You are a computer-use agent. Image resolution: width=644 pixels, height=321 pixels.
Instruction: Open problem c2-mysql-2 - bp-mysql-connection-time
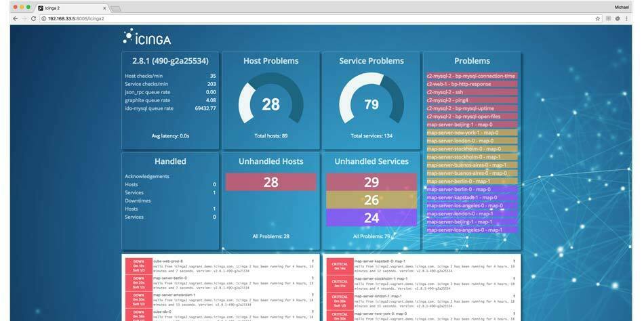click(x=472, y=76)
